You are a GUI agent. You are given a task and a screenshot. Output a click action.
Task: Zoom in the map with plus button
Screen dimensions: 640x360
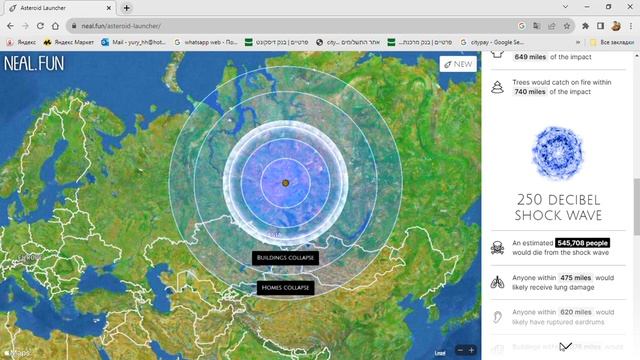click(471, 350)
